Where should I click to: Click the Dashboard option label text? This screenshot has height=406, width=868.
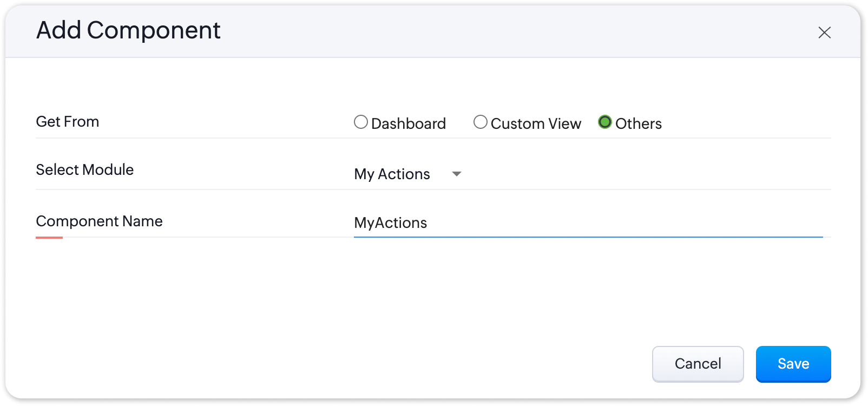pyautogui.click(x=409, y=123)
